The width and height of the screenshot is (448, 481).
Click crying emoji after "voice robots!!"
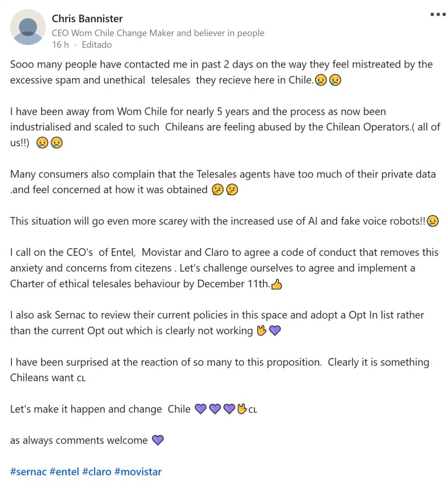click(433, 221)
